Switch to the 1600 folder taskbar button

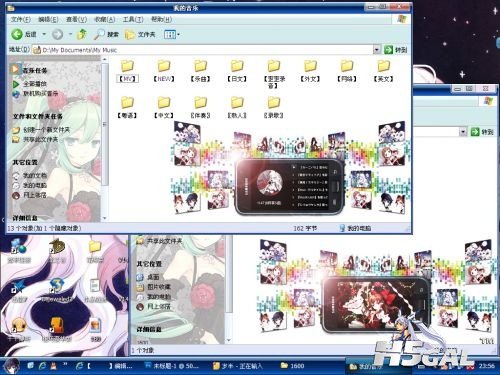click(293, 366)
